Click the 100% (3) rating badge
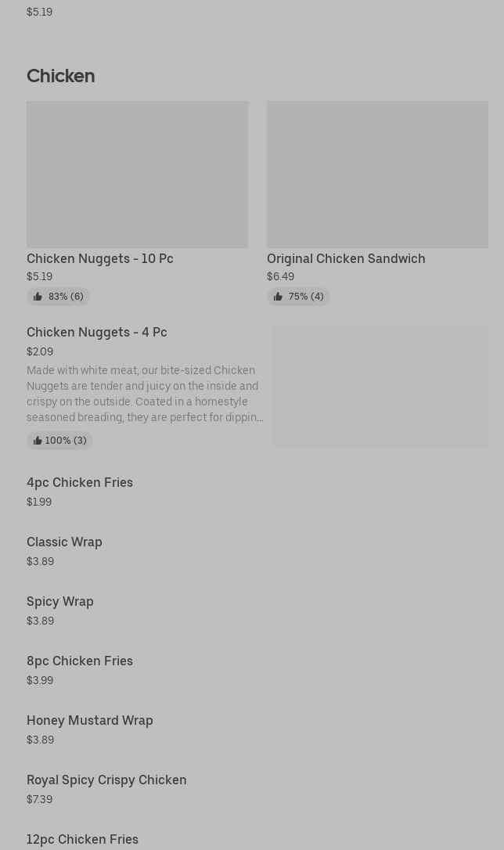Viewport: 504px width, 850px height. pos(66,441)
